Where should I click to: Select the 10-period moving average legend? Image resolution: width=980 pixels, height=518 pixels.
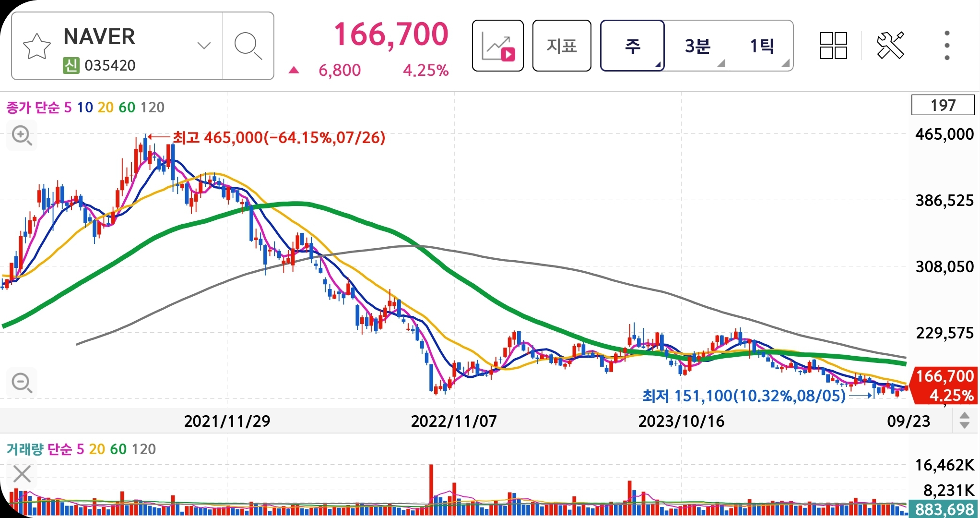pyautogui.click(x=85, y=107)
